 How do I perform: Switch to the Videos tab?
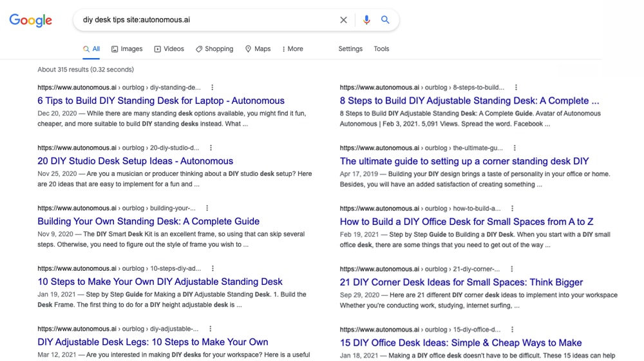[x=169, y=49]
